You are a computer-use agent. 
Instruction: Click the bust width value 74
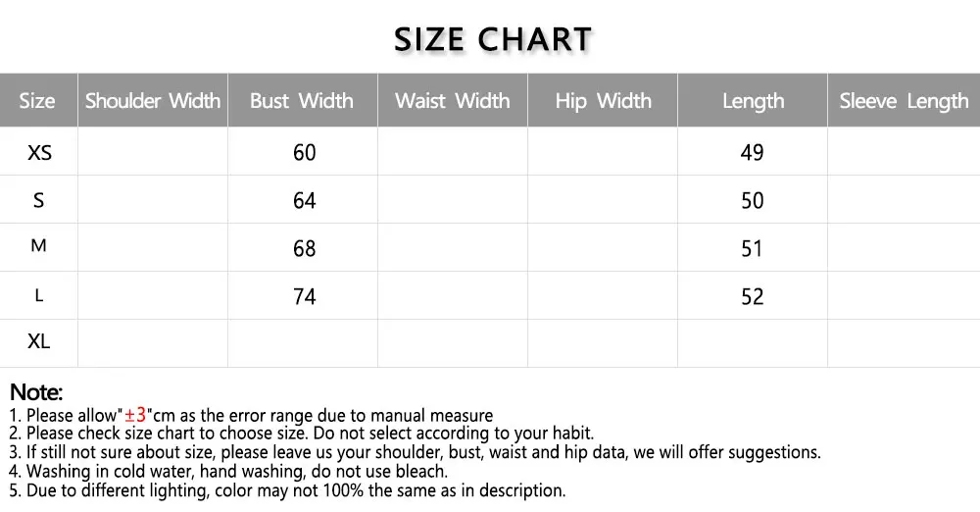(x=305, y=296)
